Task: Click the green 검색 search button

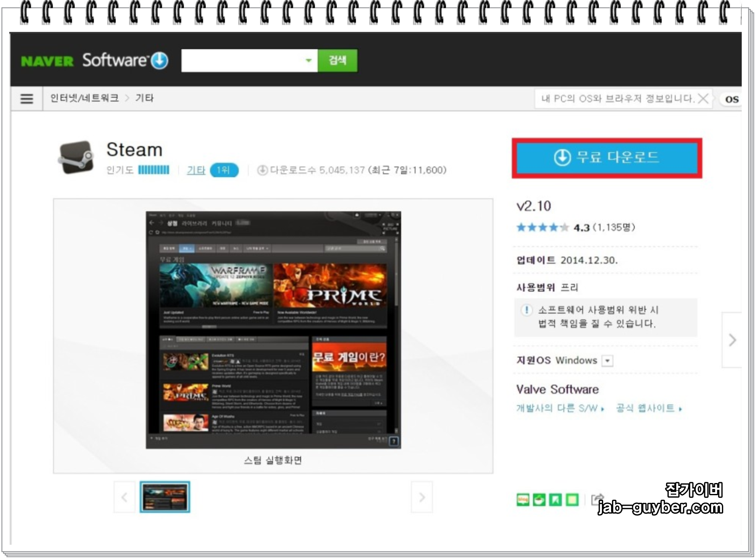Action: (x=337, y=60)
